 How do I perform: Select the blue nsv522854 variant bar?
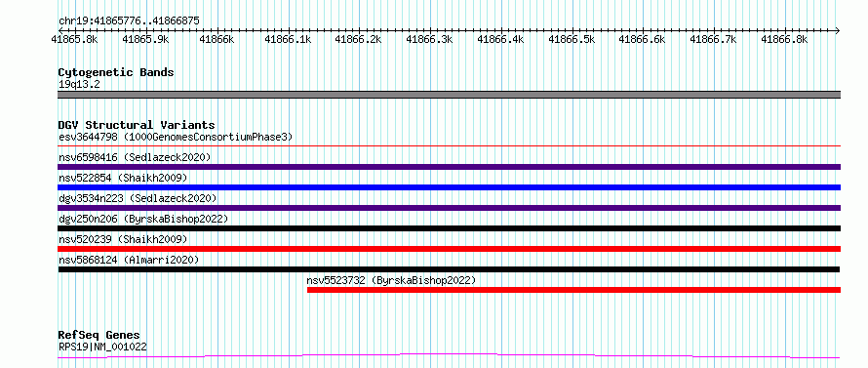pos(450,187)
